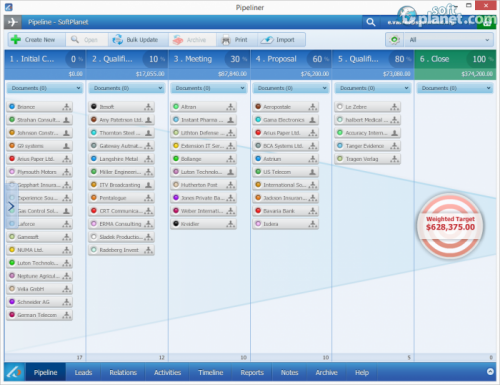Click hierarchy icon on Kreidler card

click(x=231, y=224)
